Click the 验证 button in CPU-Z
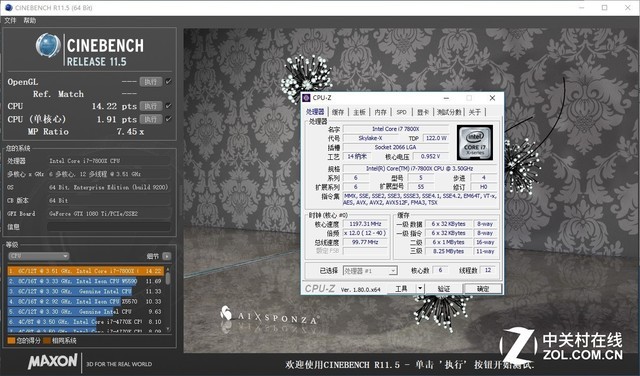 (x=444, y=289)
